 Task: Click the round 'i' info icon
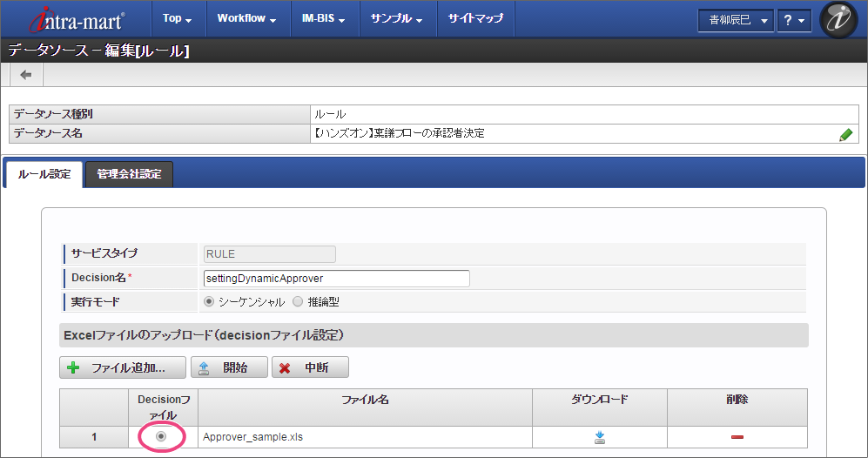pos(838,19)
